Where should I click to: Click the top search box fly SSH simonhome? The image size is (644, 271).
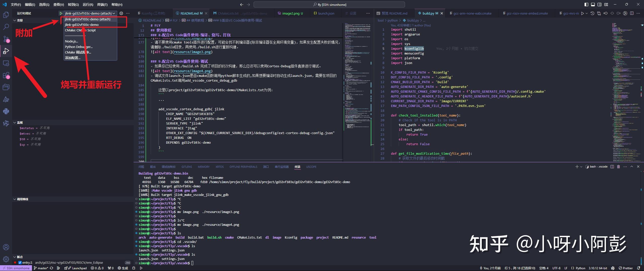pos(330,4)
